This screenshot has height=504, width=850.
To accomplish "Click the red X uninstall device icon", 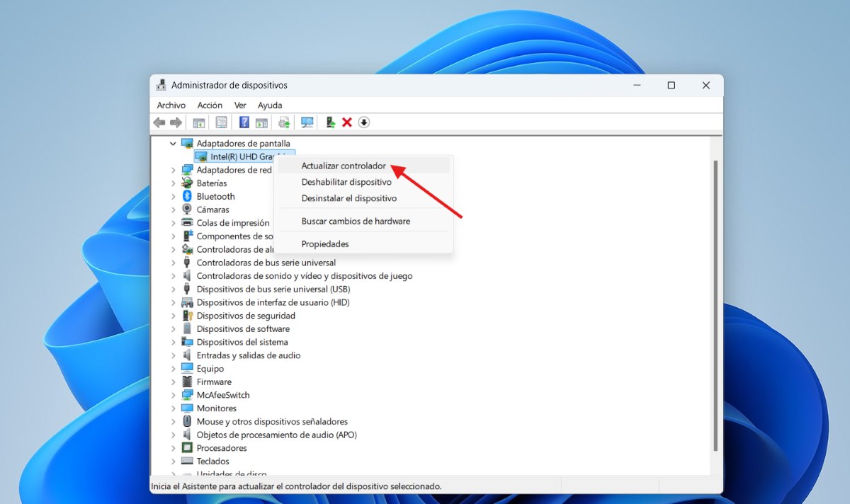I will coord(347,122).
